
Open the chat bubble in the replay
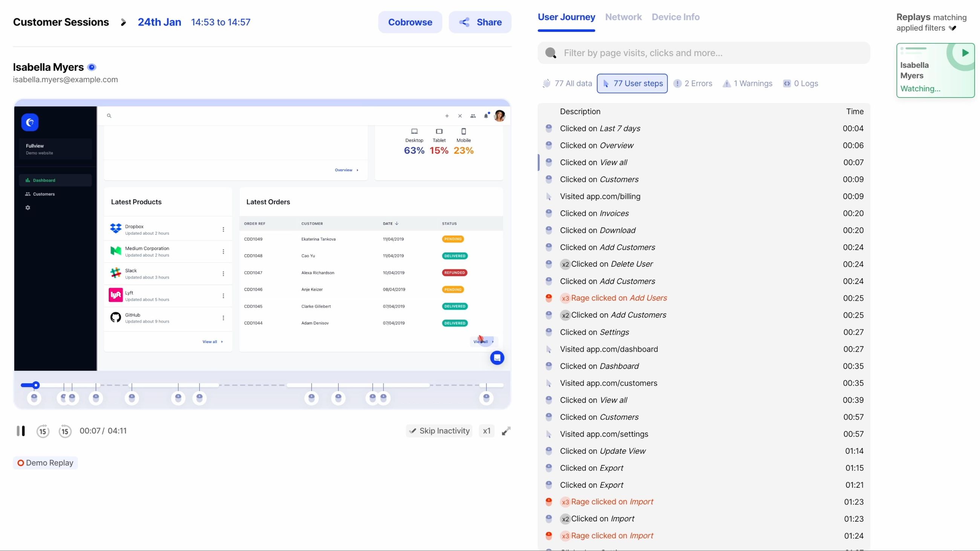pyautogui.click(x=497, y=358)
